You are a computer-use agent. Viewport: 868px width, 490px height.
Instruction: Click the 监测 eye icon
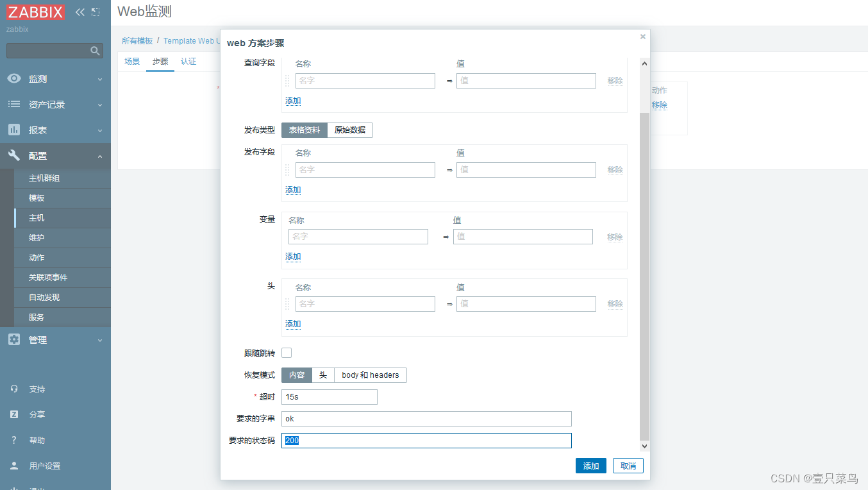pos(14,79)
